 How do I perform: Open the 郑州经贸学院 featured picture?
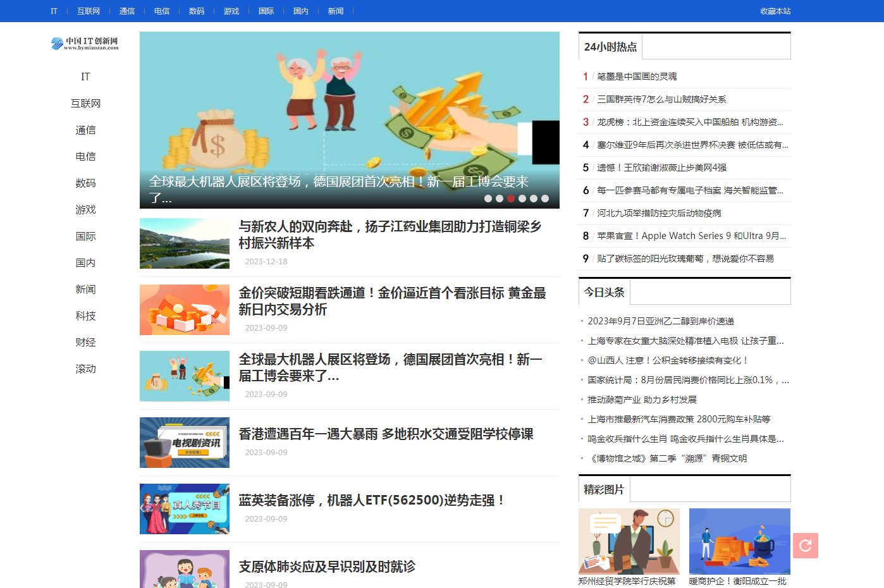[629, 542]
